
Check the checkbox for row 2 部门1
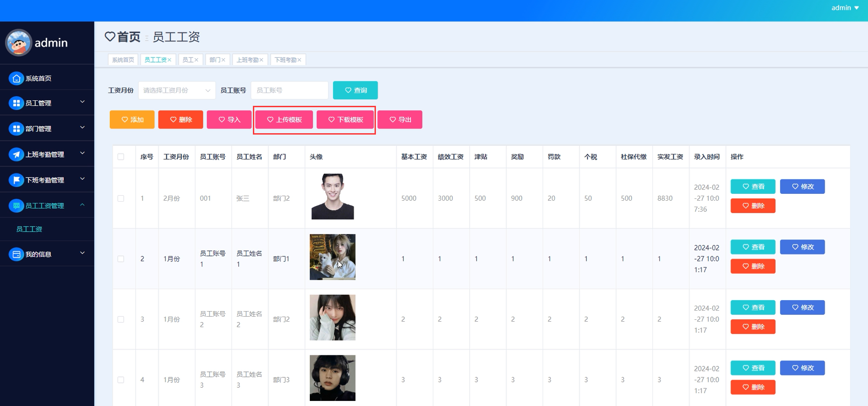[x=121, y=259]
